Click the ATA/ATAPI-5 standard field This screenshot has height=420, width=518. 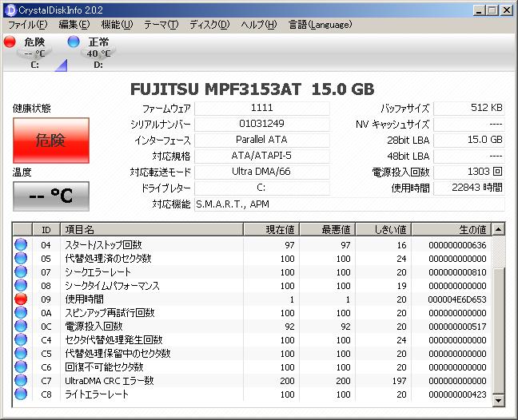point(262,156)
